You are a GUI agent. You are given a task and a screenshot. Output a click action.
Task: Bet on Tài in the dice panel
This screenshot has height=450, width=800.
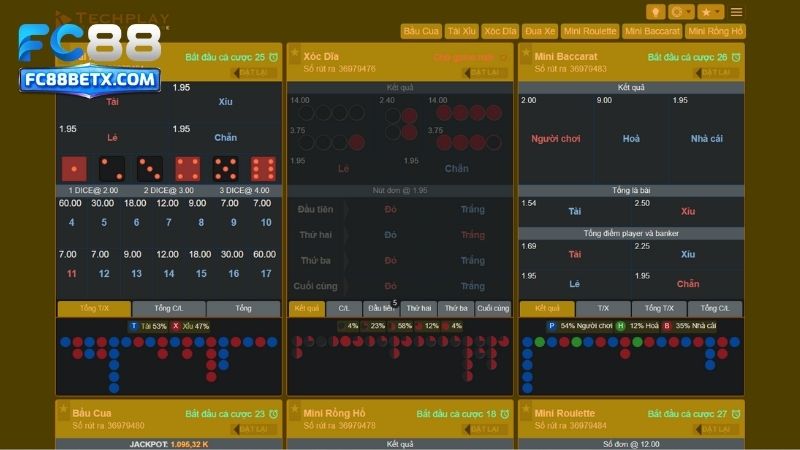112,102
